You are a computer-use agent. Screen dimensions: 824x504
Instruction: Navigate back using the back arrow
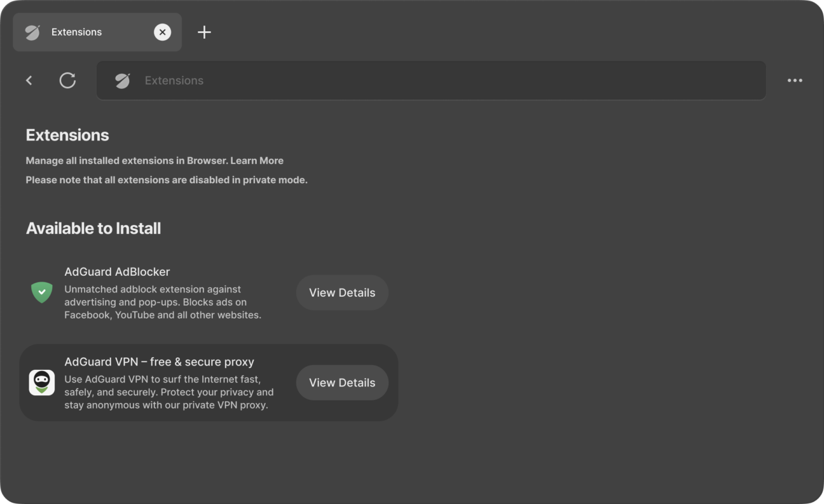tap(29, 80)
